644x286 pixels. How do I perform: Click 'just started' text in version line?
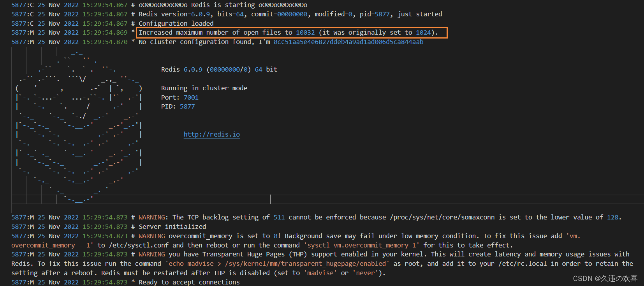click(x=420, y=14)
